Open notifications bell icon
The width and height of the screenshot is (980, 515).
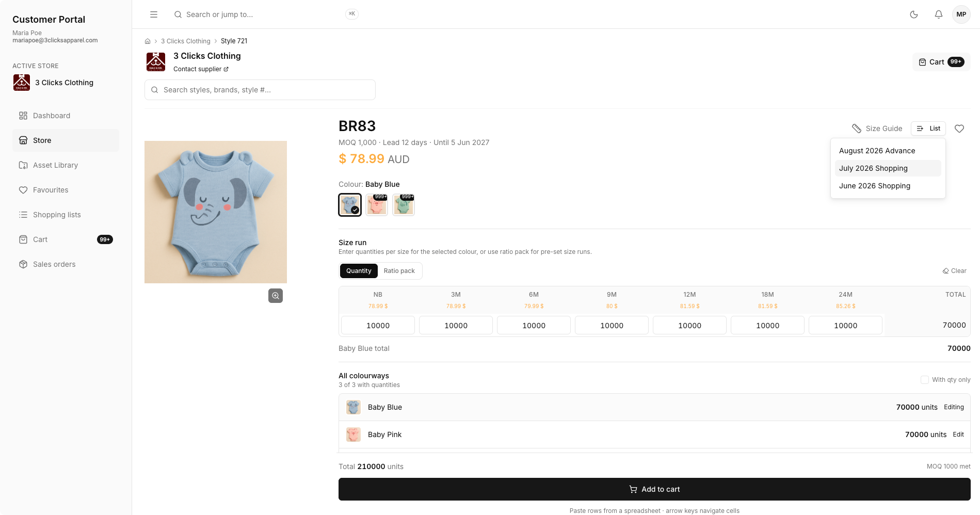tap(939, 14)
